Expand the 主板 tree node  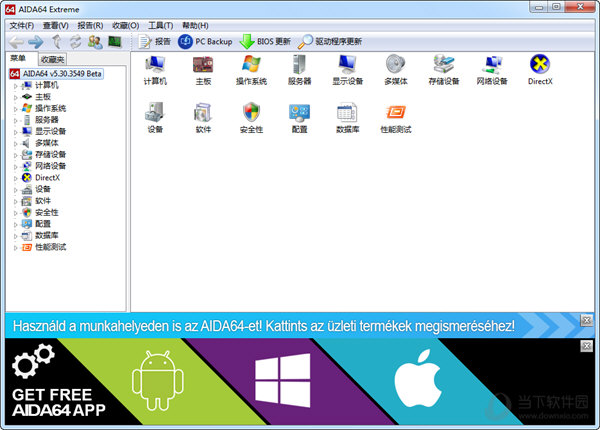[16, 97]
